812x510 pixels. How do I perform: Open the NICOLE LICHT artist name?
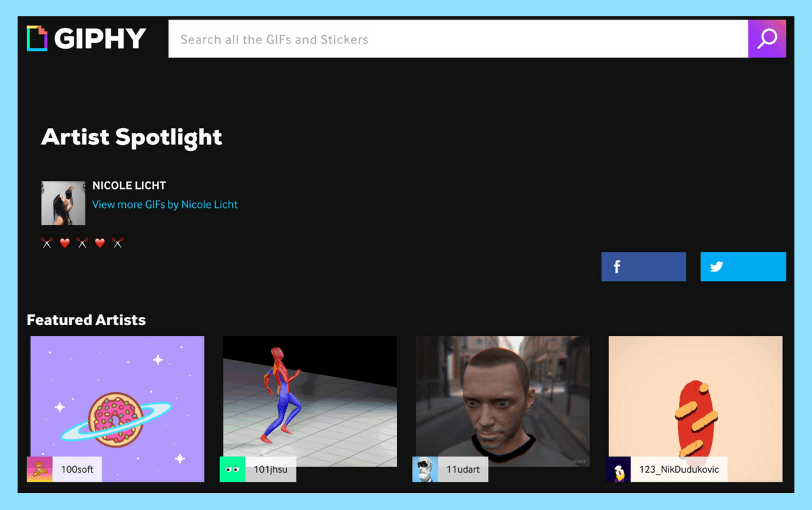point(129,186)
